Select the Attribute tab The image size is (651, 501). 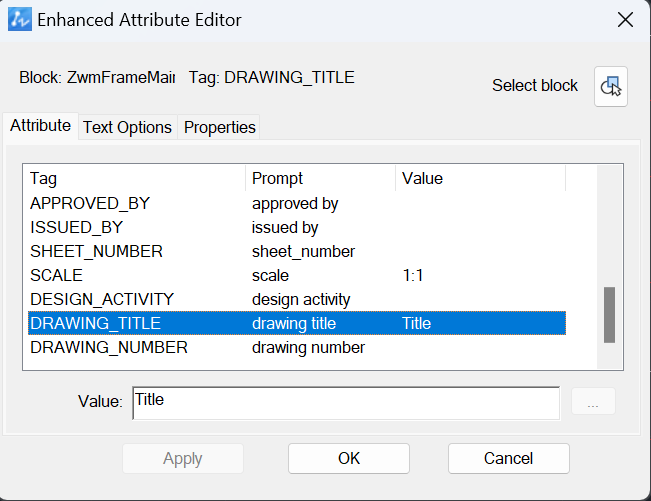coord(40,125)
